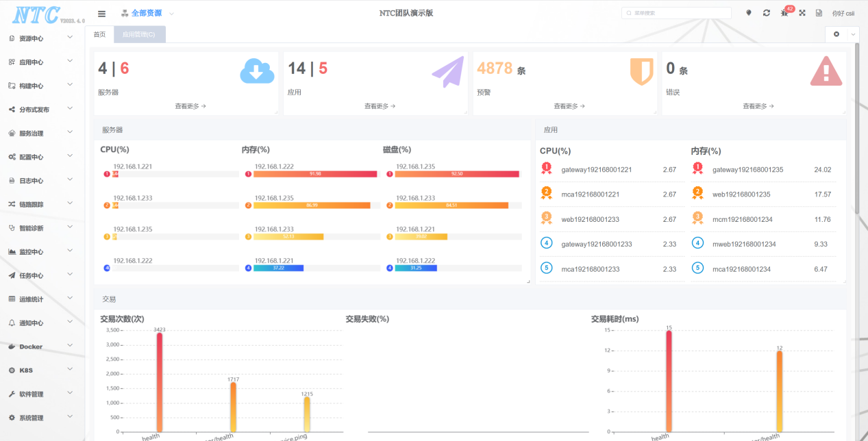This screenshot has height=441, width=868.
Task: Click 查看更多 under 错误 card
Action: 758,106
